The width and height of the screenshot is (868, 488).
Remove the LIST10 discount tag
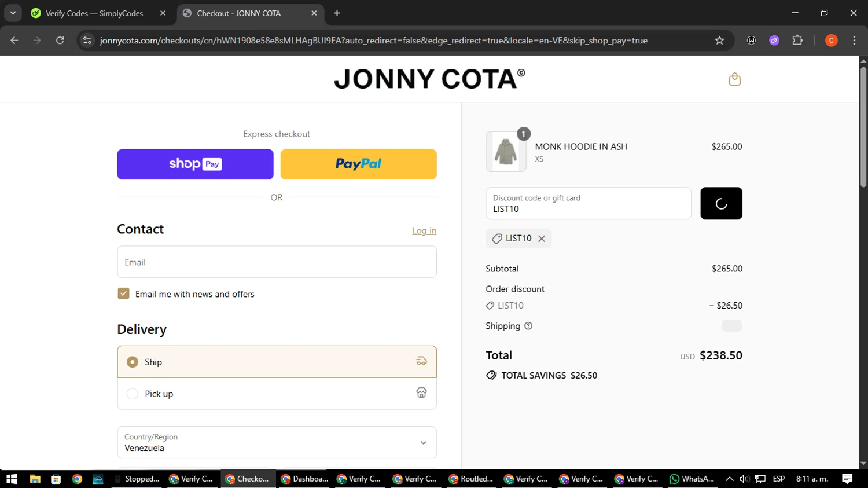tap(542, 239)
